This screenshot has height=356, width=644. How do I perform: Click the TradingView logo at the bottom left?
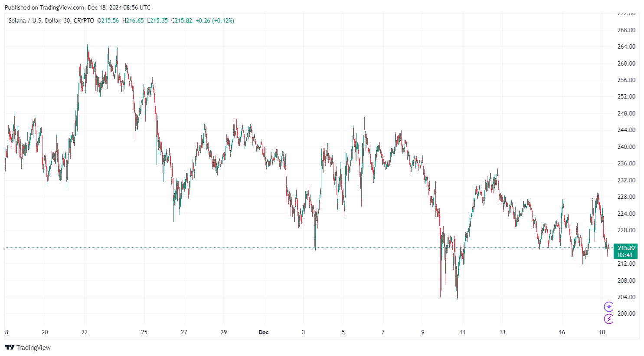[x=28, y=347]
